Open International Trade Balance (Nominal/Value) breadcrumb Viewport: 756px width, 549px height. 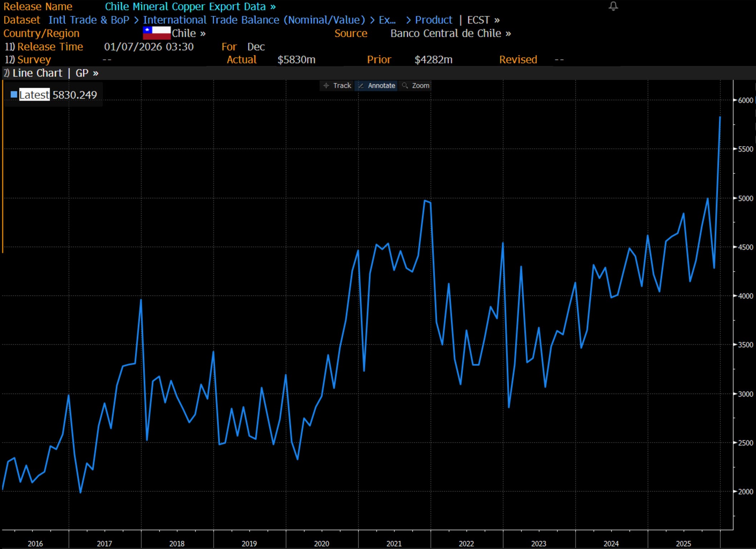coord(254,20)
